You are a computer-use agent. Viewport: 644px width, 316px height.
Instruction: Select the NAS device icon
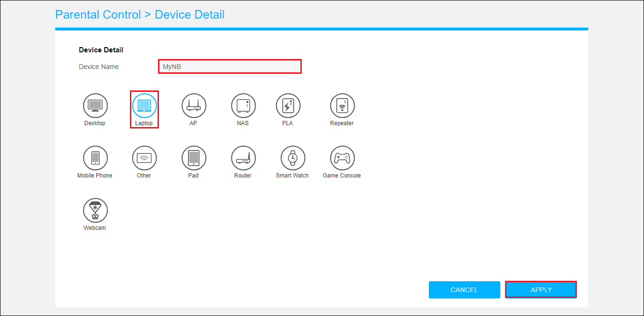[243, 106]
